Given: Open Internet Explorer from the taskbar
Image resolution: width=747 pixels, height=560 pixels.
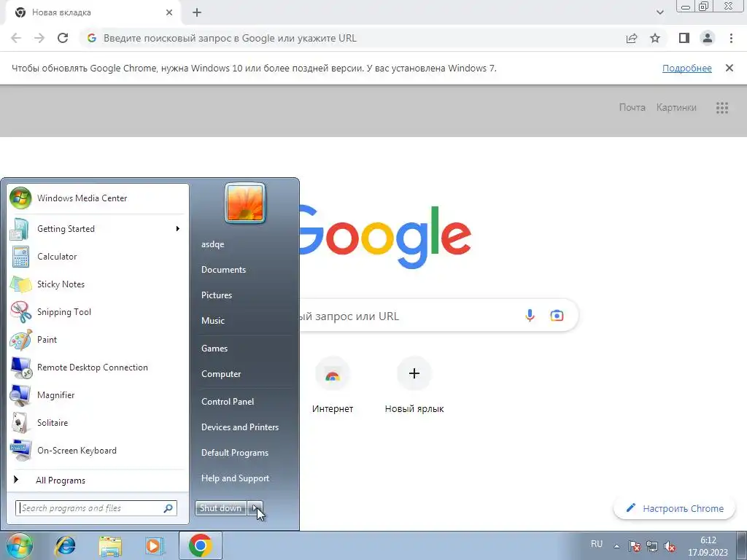Looking at the screenshot, I should pos(66,545).
